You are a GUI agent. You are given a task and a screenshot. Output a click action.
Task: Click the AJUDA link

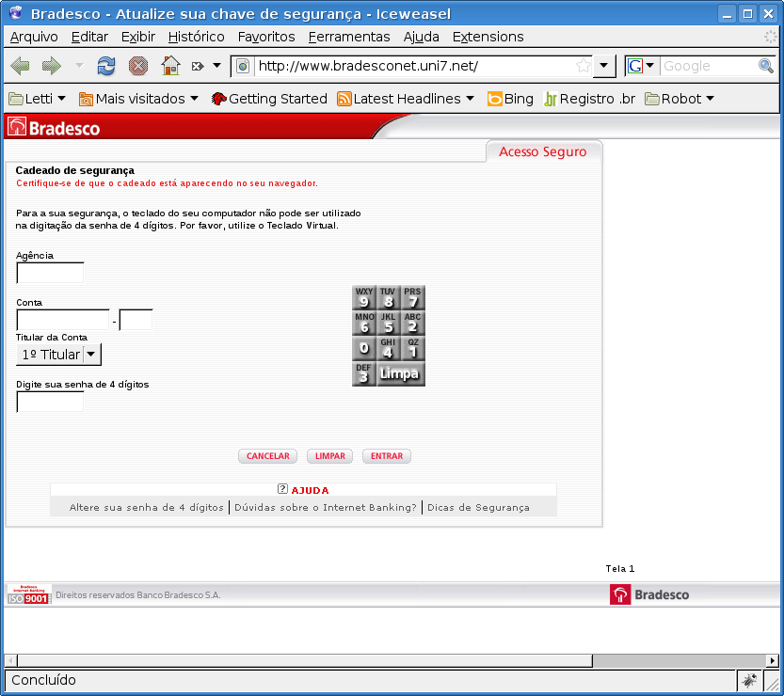(x=310, y=490)
